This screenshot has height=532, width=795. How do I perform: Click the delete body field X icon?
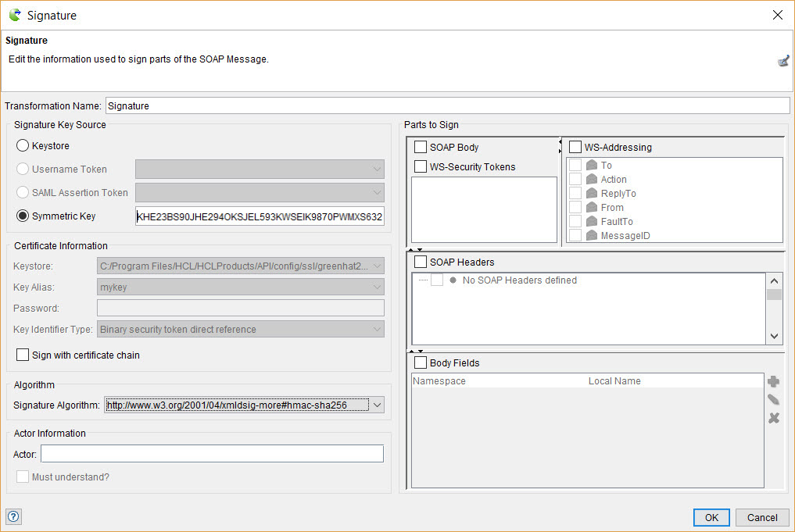773,418
